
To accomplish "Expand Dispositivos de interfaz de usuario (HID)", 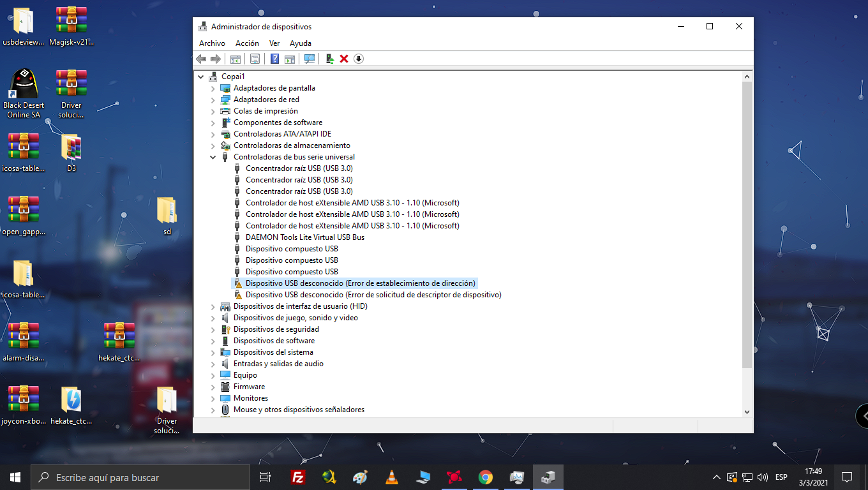I will pyautogui.click(x=213, y=306).
